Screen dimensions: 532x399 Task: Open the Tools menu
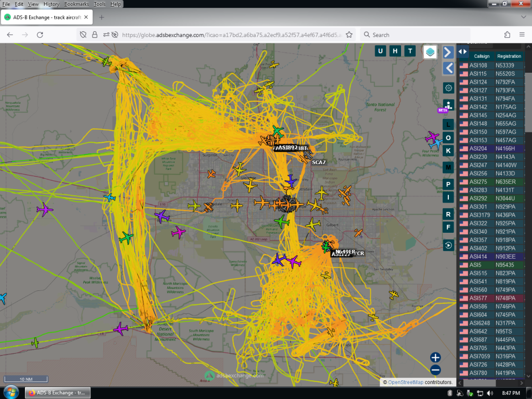pyautogui.click(x=99, y=4)
